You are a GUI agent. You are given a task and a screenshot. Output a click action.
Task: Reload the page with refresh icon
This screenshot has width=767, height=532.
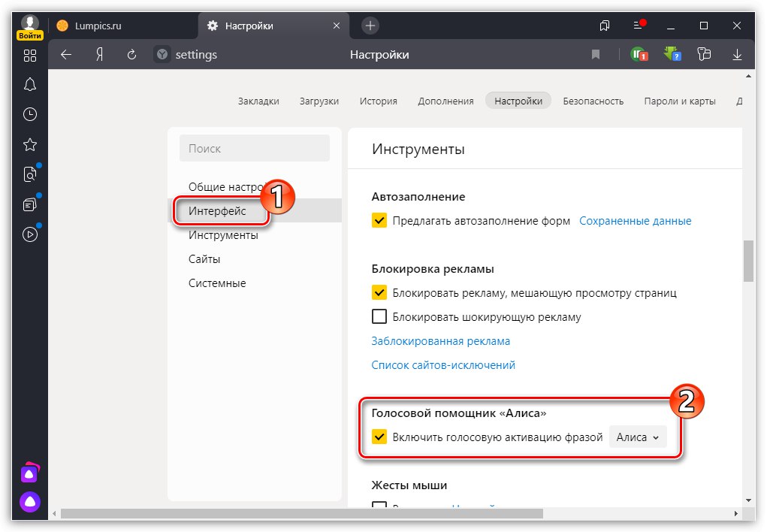click(131, 54)
